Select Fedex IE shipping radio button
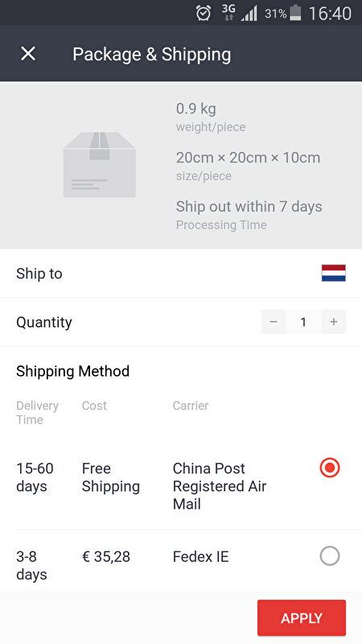This screenshot has width=362, height=644. pyautogui.click(x=330, y=556)
